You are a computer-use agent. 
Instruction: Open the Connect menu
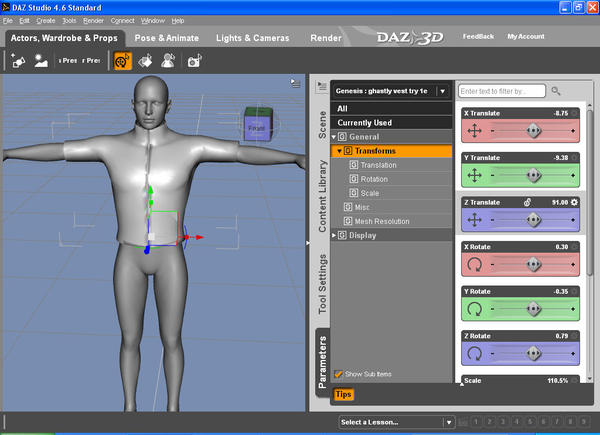[122, 21]
